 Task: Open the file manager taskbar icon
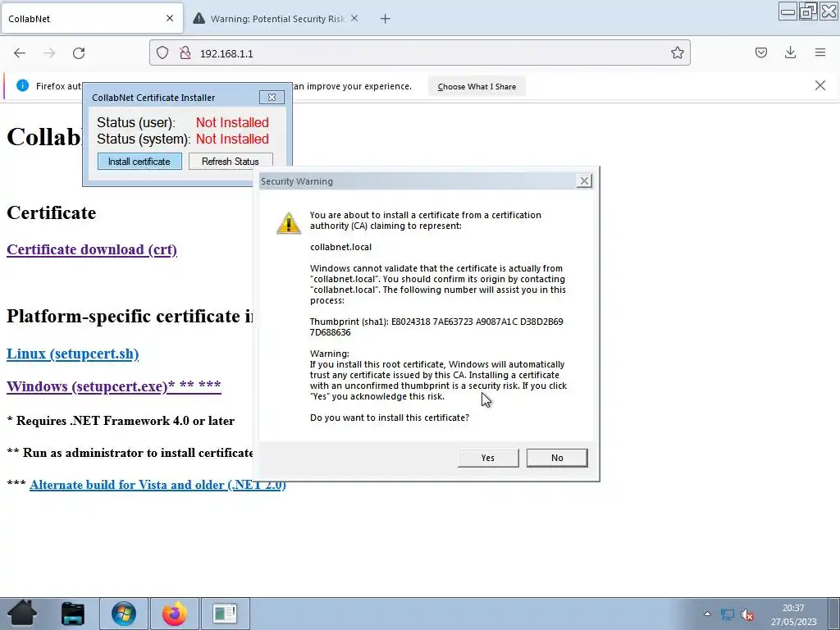click(73, 614)
